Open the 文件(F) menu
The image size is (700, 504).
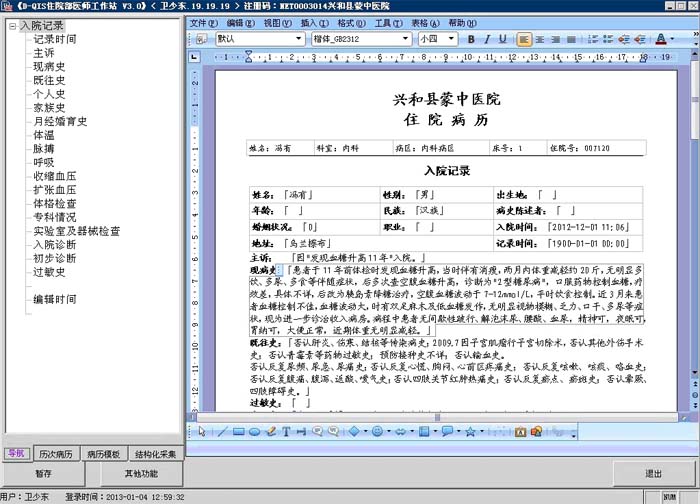[204, 23]
